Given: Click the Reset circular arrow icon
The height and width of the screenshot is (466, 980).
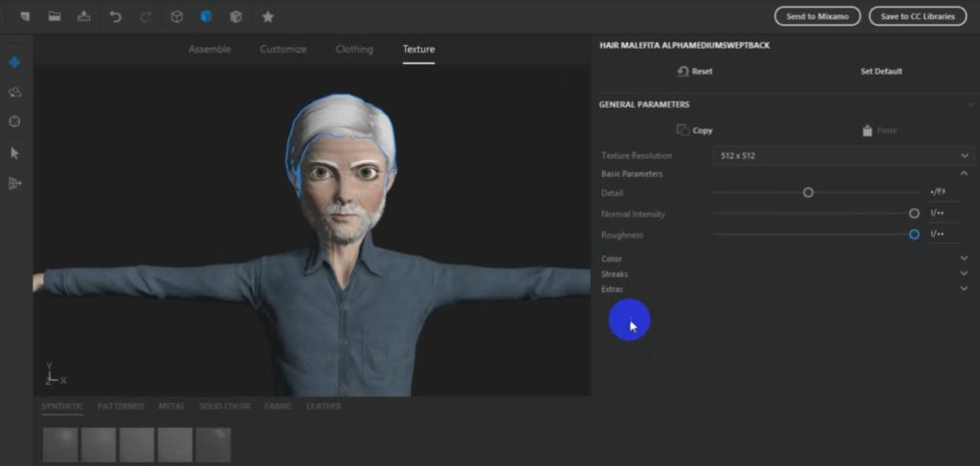Looking at the screenshot, I should coord(683,71).
